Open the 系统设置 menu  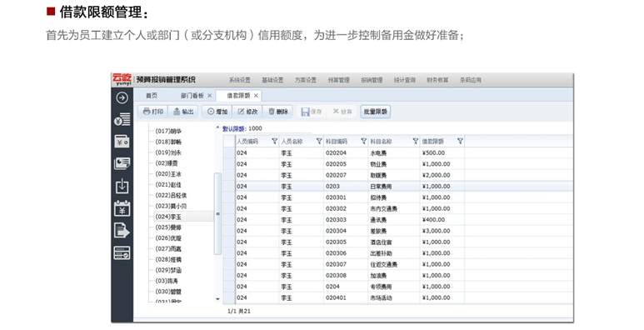point(239,80)
